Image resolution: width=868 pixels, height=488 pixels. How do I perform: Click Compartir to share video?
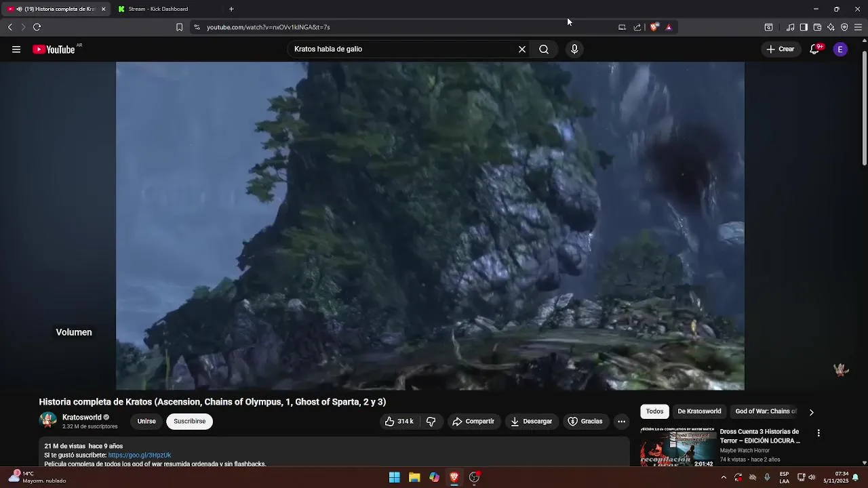pyautogui.click(x=473, y=422)
